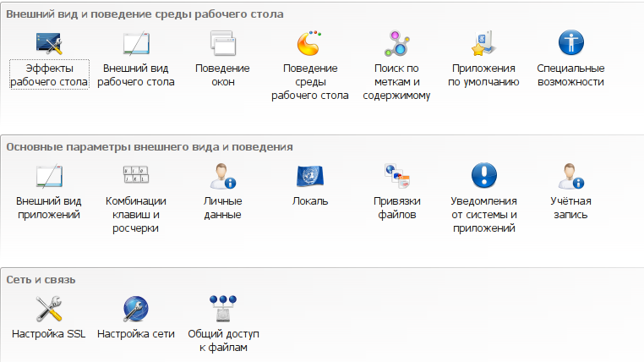Viewport: 644px width, 362px height.
Task: Click the label "Приложения по умолчанию"
Action: pos(483,74)
